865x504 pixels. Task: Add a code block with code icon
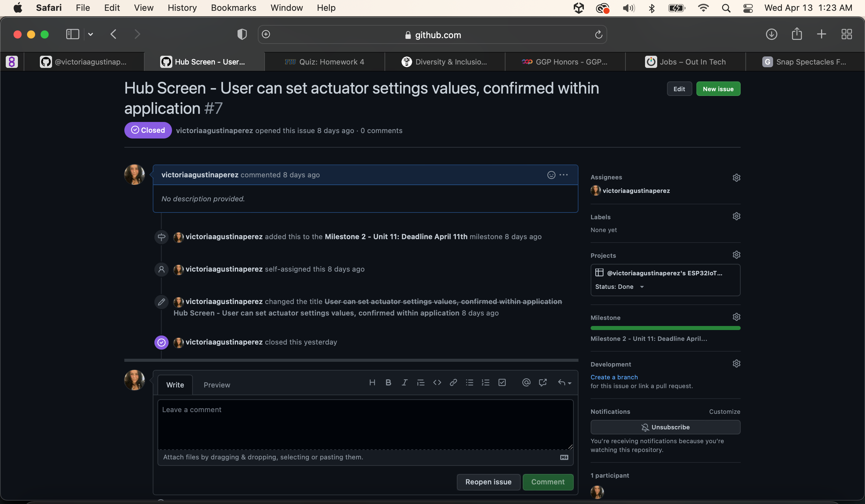[x=437, y=382]
